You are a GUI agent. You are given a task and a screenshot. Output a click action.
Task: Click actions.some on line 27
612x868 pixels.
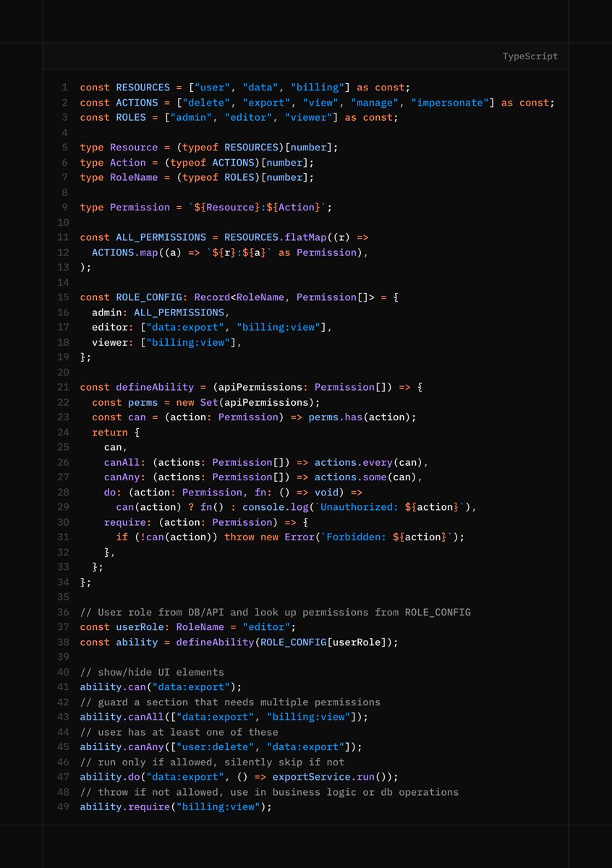click(x=351, y=477)
